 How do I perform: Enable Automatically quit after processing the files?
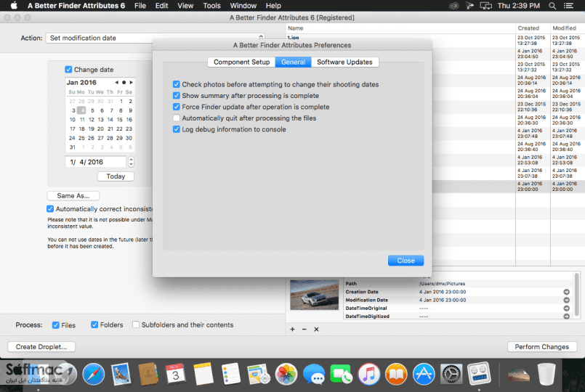tap(177, 118)
